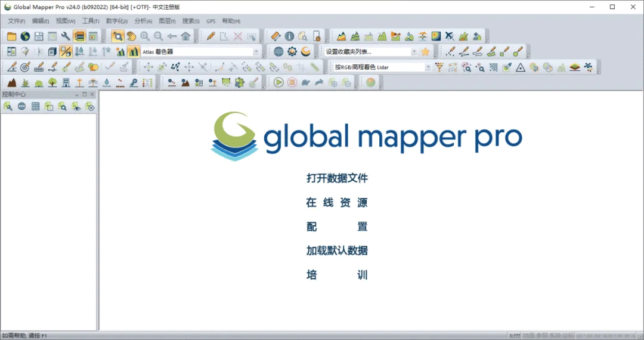Save workspace using floppy disk icon
Screen dimensions: 644x340
pyautogui.click(x=39, y=36)
